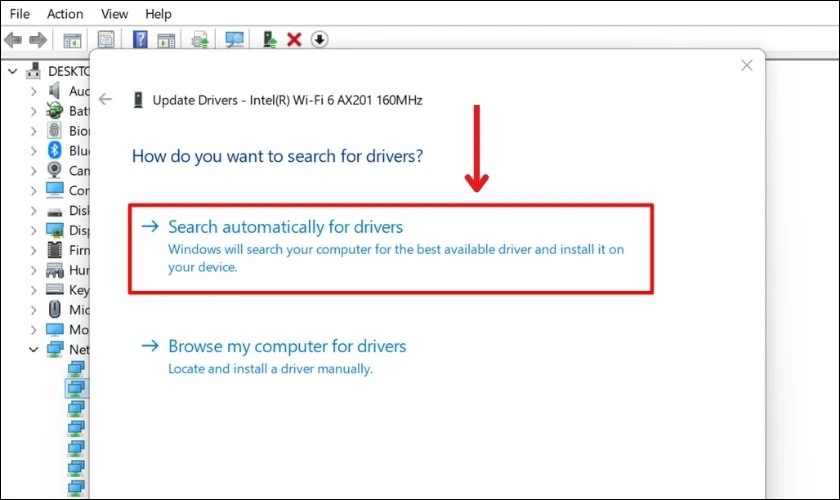Expand the Firmware category chevron
Image resolution: width=840 pixels, height=500 pixels.
click(33, 250)
